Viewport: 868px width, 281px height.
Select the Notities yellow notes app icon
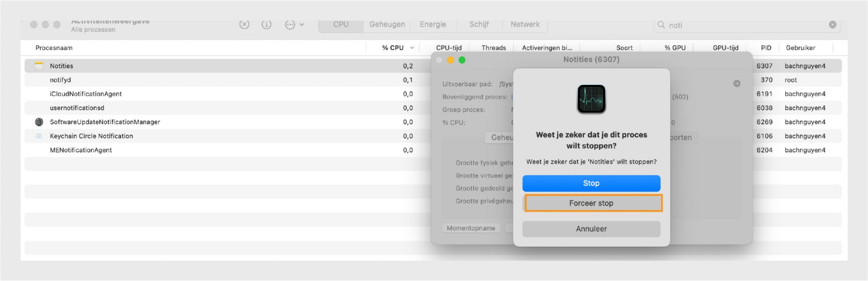[39, 66]
